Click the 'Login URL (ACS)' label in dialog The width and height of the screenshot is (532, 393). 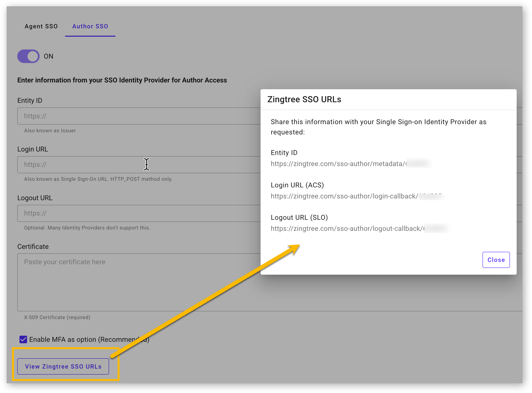click(297, 185)
